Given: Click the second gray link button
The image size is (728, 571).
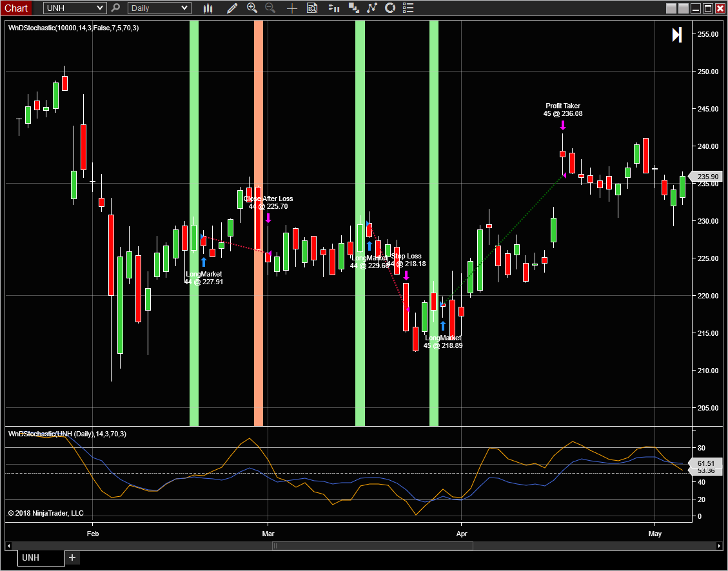Looking at the screenshot, I should coord(684,8).
